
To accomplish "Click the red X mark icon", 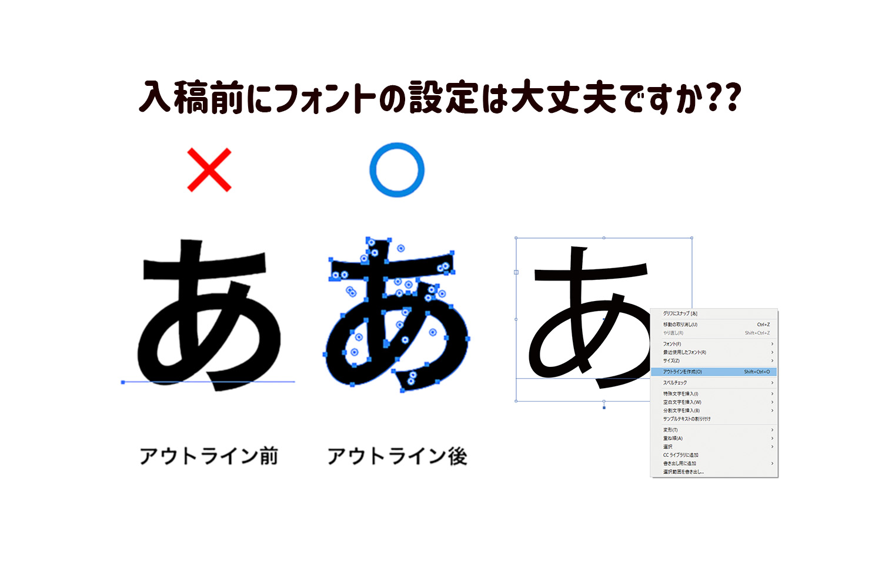I will point(209,170).
